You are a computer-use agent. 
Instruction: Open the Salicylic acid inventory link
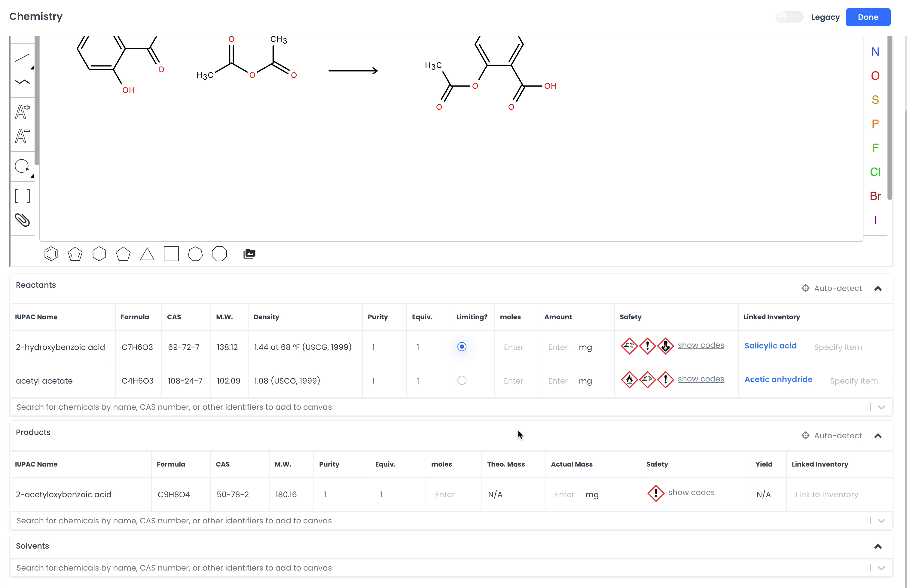coord(770,346)
